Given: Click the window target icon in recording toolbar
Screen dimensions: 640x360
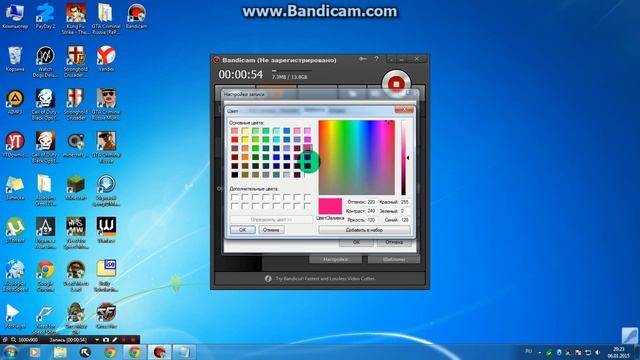Looking at the screenshot, I should 5,340.
